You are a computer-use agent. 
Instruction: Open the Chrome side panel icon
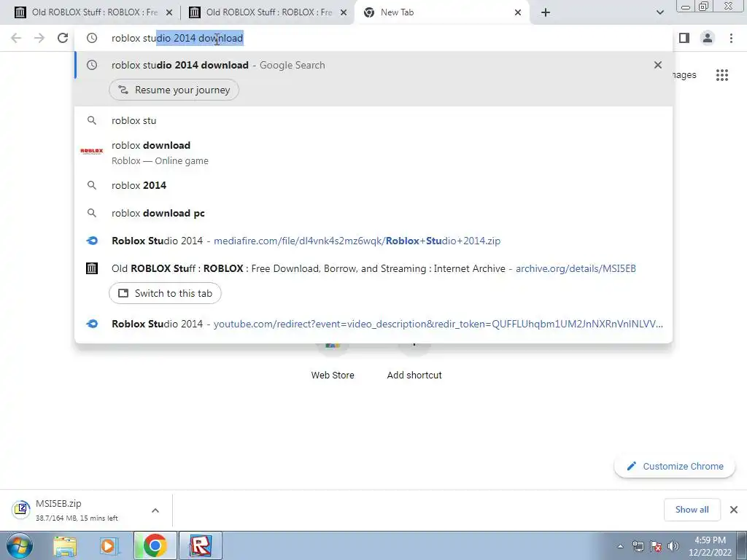(684, 38)
